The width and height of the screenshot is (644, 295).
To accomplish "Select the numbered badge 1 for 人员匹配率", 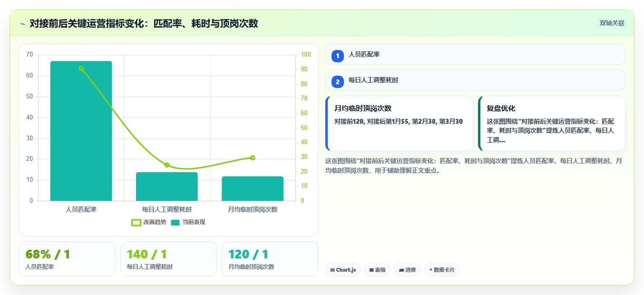I will coord(338,56).
